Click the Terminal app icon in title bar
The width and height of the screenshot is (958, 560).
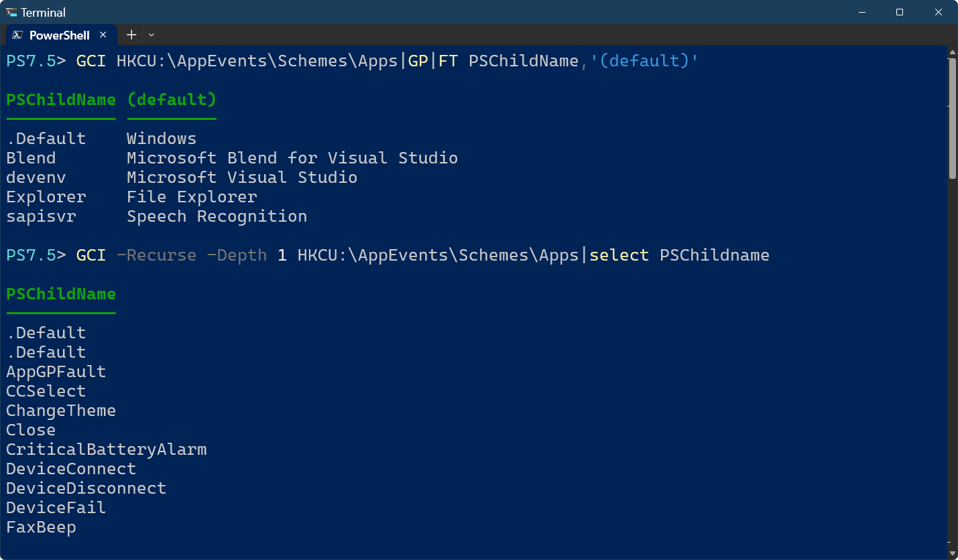[11, 12]
